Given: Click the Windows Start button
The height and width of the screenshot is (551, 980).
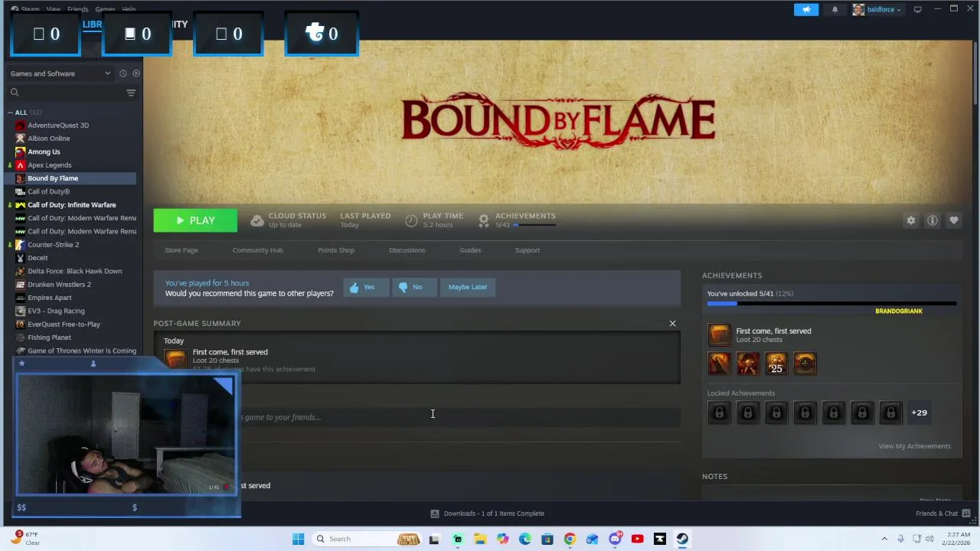Looking at the screenshot, I should (x=298, y=539).
